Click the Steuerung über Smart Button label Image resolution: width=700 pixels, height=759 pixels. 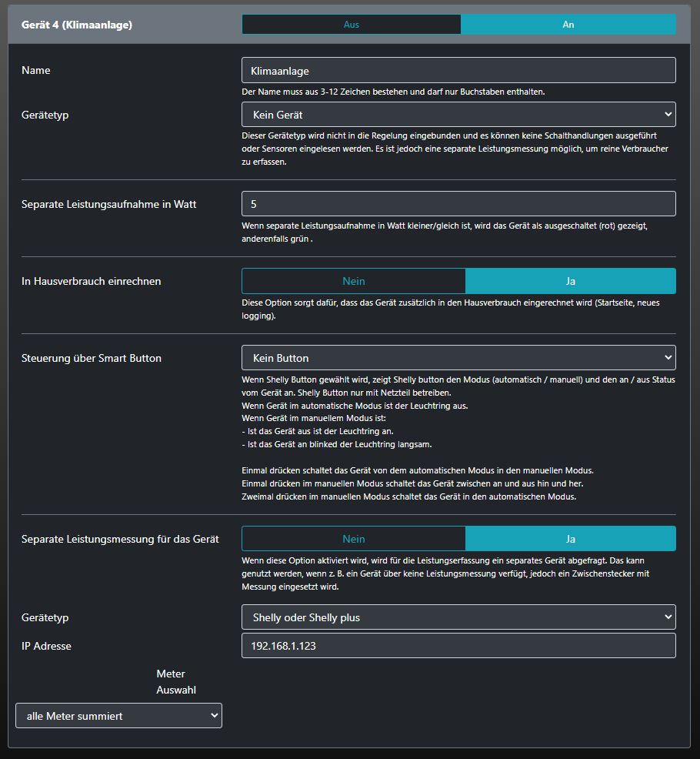92,358
